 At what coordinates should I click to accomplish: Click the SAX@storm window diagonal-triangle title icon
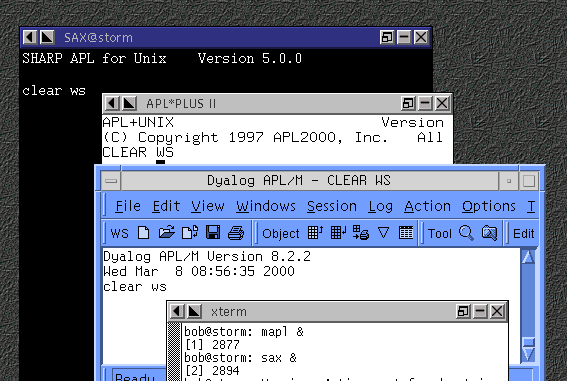click(x=47, y=37)
